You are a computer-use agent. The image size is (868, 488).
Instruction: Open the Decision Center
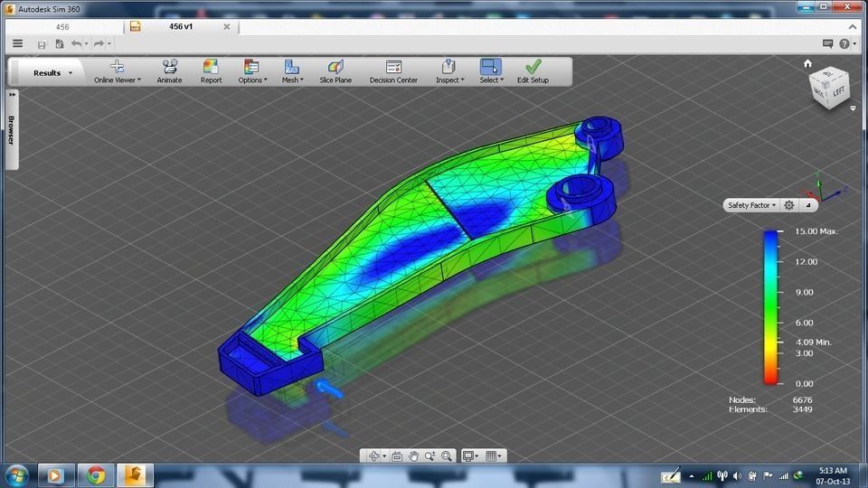(393, 72)
